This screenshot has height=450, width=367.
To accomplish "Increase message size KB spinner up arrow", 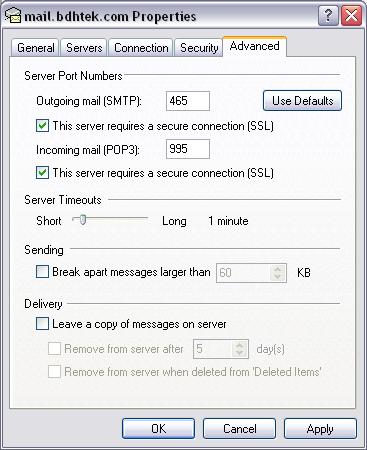I will click(x=278, y=269).
